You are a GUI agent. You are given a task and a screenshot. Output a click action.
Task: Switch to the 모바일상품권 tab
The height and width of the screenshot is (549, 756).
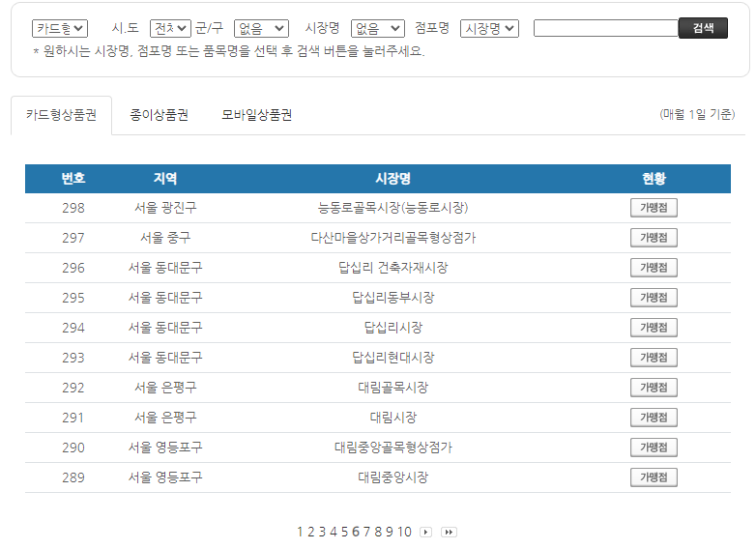[256, 115]
